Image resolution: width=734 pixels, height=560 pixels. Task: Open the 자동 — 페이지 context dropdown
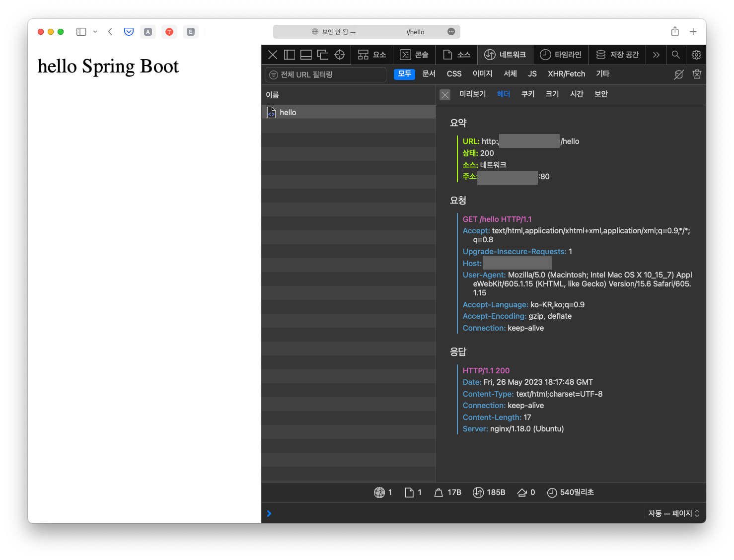click(673, 513)
